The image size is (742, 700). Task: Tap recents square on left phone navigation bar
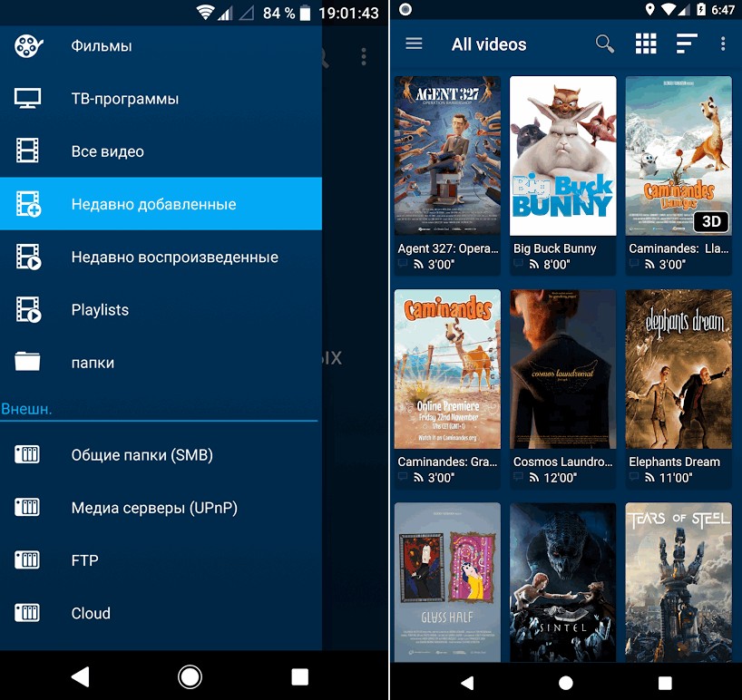click(299, 676)
